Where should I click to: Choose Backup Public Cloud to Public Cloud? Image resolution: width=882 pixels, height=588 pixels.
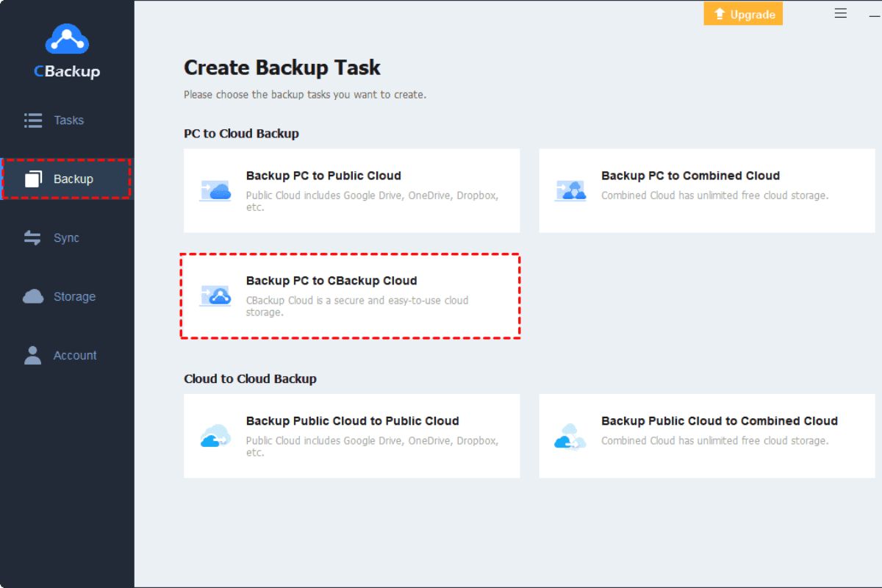[352, 436]
